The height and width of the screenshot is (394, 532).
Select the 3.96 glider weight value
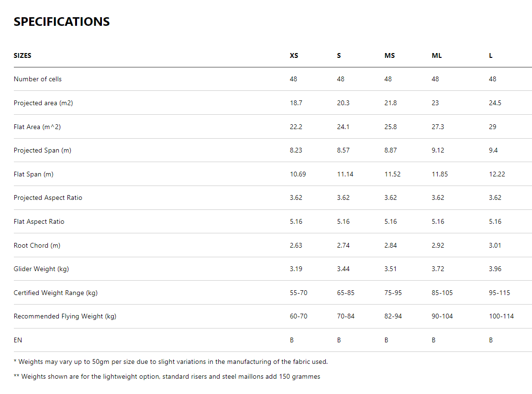coord(495,269)
